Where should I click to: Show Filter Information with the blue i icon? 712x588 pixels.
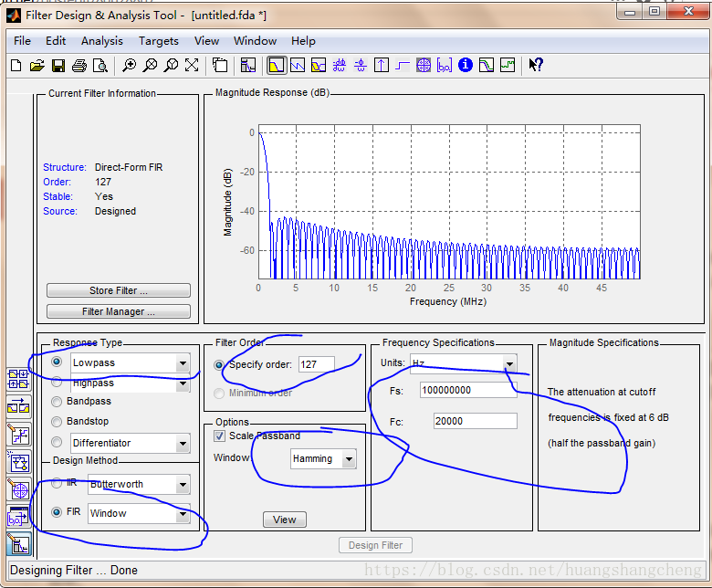coord(466,66)
